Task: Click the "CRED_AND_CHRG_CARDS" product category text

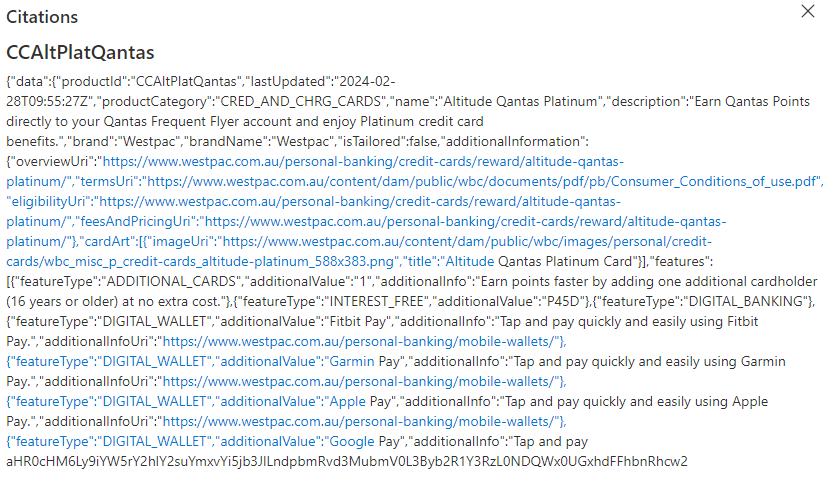Action: 301,101
